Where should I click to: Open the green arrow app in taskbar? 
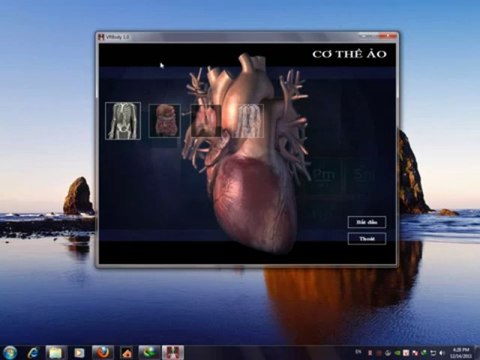coord(149,353)
